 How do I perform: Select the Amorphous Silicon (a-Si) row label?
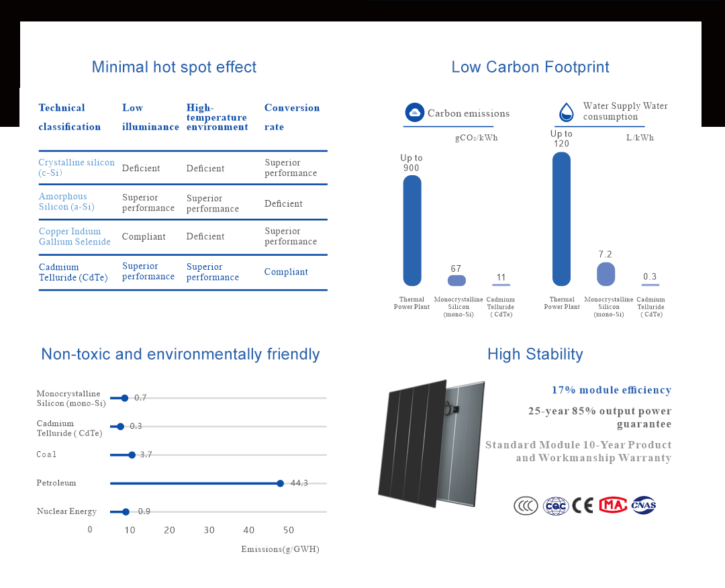click(66, 202)
